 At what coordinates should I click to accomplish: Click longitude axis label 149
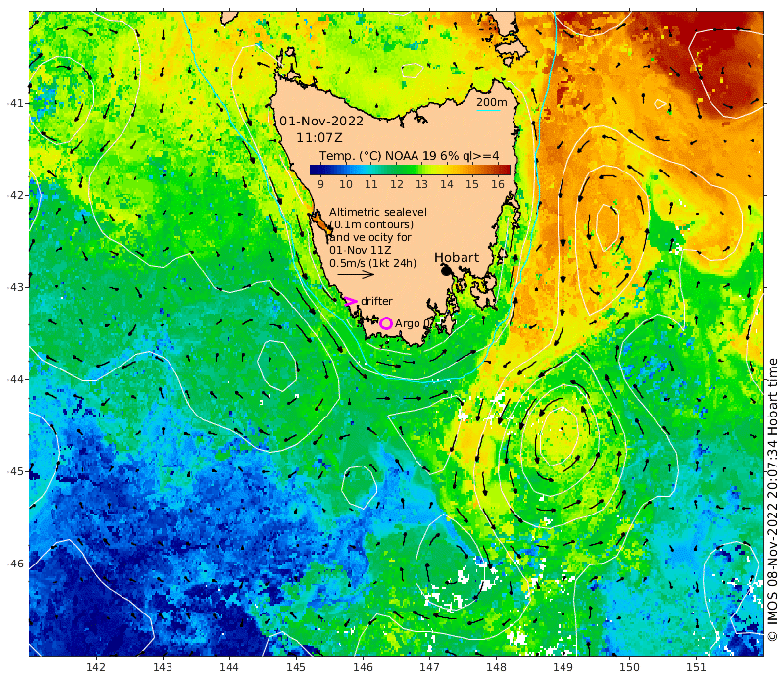click(x=563, y=667)
